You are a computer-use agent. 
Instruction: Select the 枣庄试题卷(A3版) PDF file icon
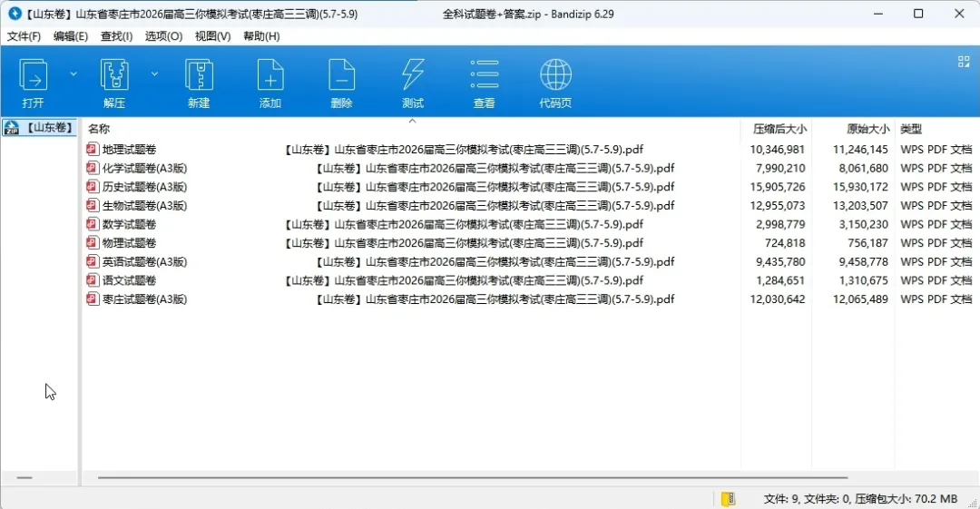pos(93,299)
